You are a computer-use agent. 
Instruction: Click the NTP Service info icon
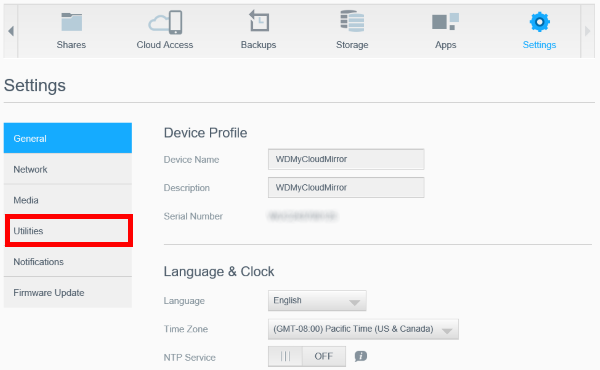pos(360,356)
